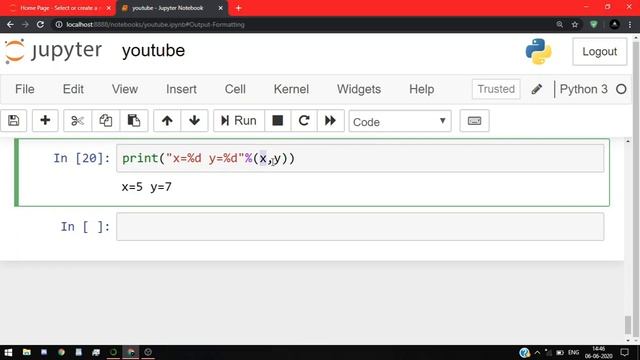Image resolution: width=640 pixels, height=360 pixels.
Task: Open browser three-dot menu
Action: point(630,24)
